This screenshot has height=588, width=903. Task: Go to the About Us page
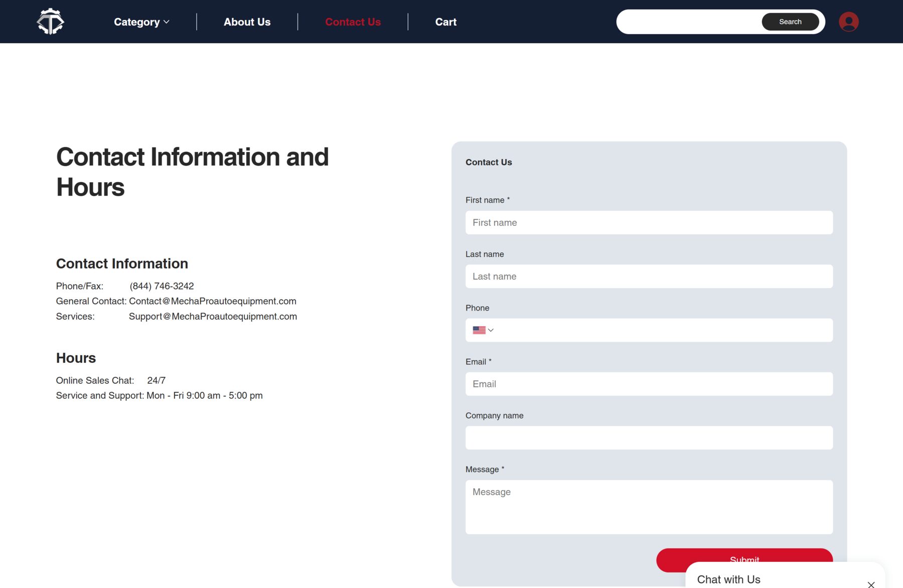247,22
